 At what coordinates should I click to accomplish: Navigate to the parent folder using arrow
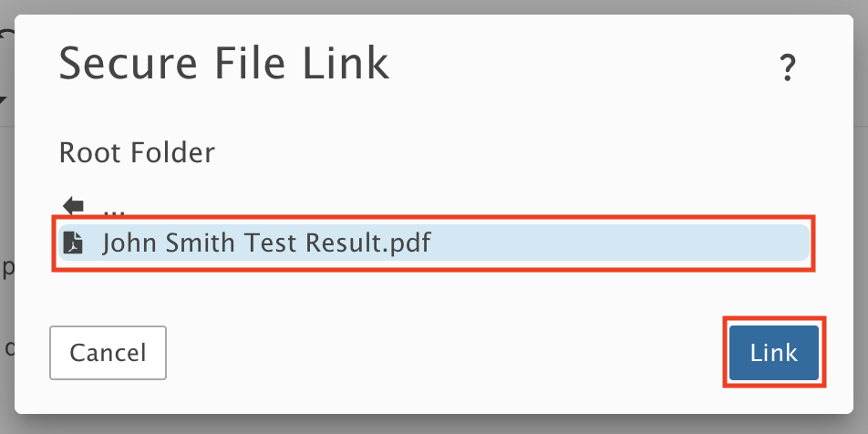tap(73, 206)
